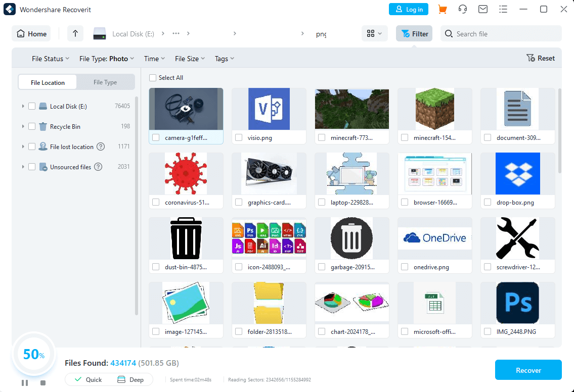
Task: Open the screwdriver image thumbnail
Action: [518, 238]
